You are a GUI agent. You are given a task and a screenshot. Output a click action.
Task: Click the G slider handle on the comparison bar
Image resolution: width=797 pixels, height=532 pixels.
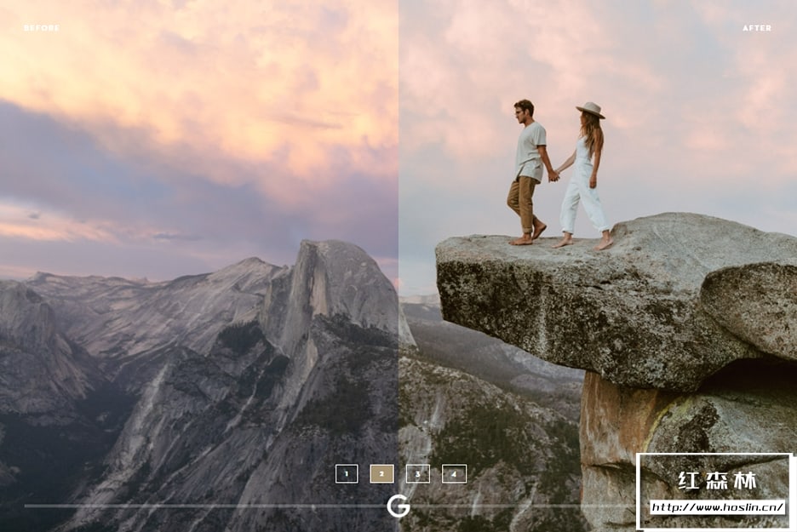[x=398, y=506]
